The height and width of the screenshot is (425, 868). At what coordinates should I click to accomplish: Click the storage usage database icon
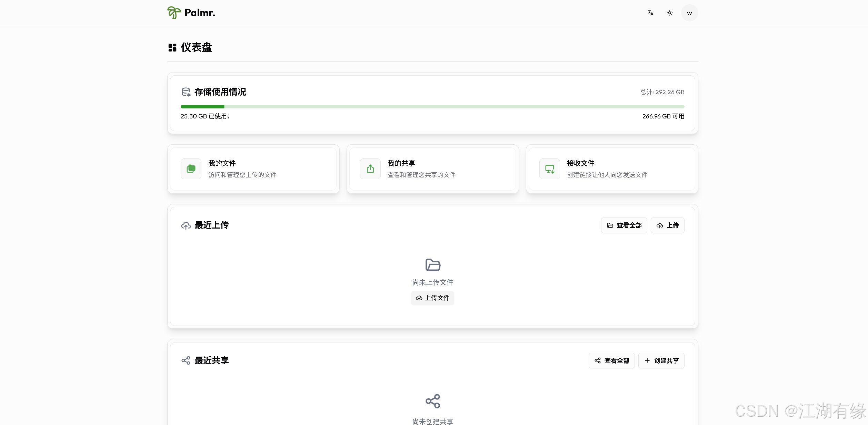tap(186, 92)
